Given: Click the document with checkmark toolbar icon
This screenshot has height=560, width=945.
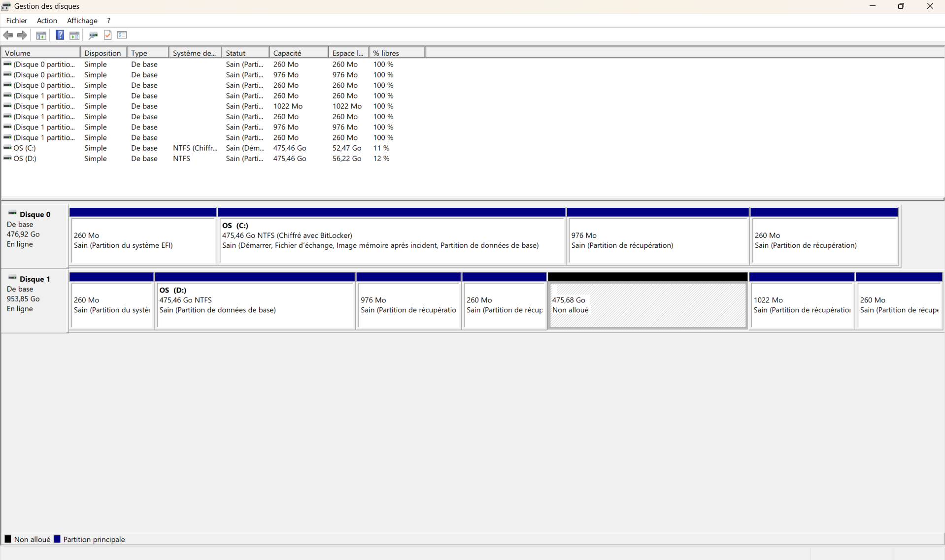Looking at the screenshot, I should (108, 35).
